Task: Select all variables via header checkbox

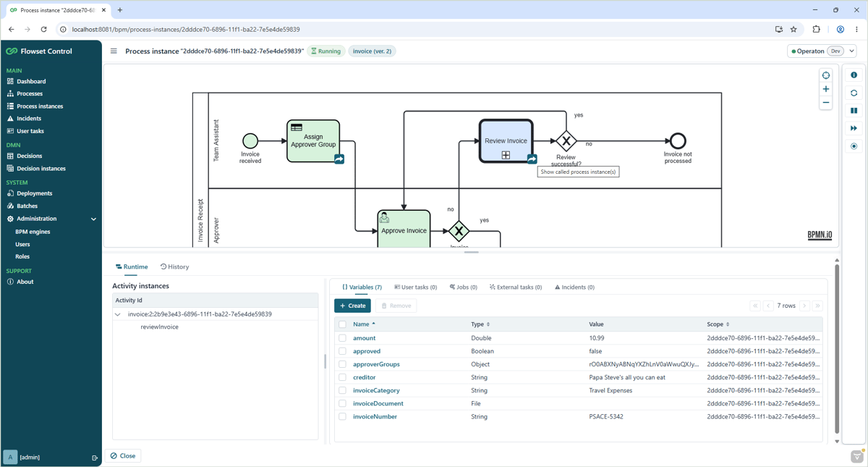Action: click(x=343, y=324)
